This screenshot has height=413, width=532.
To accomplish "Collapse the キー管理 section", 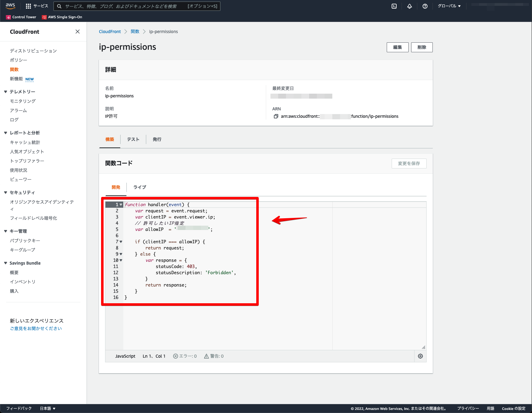I will coord(6,231).
